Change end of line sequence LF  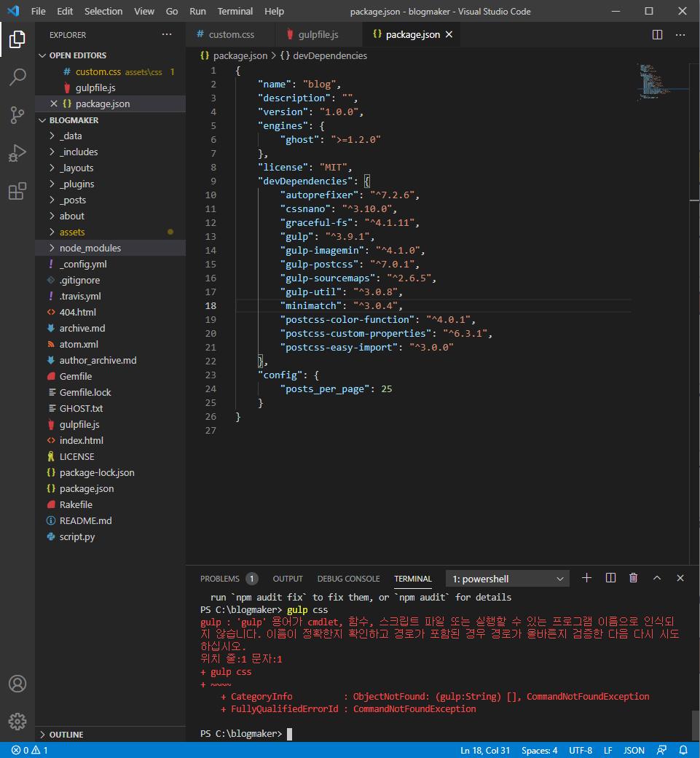tap(607, 750)
